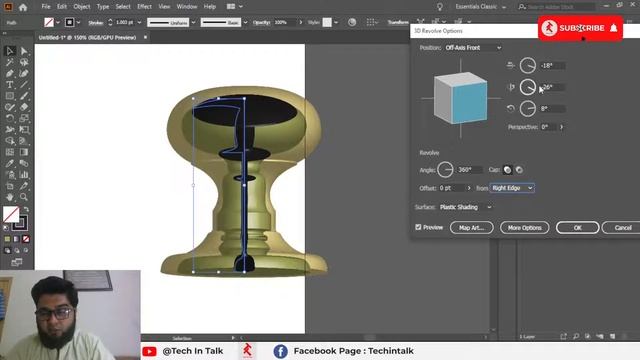Screen dimensions: 640x360
Task: Select the Eyedropper tool
Action: (10, 164)
